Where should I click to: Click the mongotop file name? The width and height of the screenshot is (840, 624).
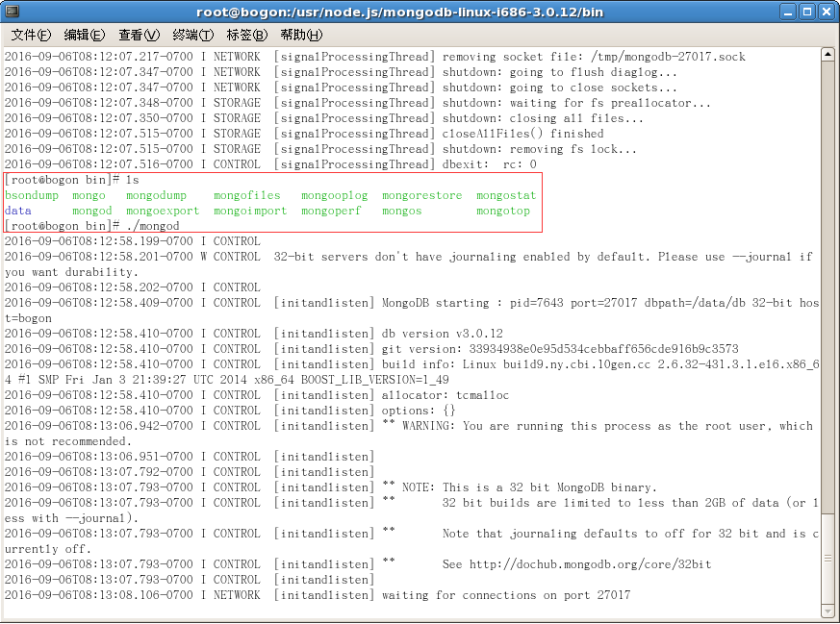click(503, 212)
